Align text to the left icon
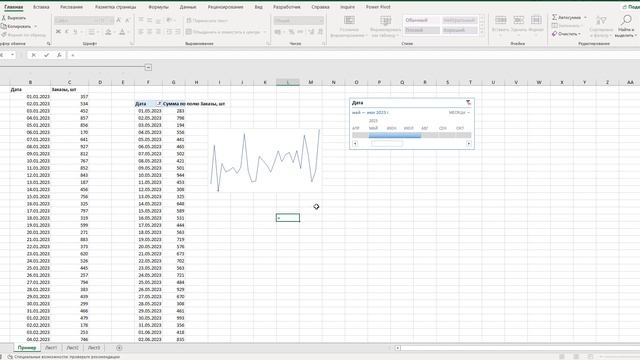 (x=141, y=32)
